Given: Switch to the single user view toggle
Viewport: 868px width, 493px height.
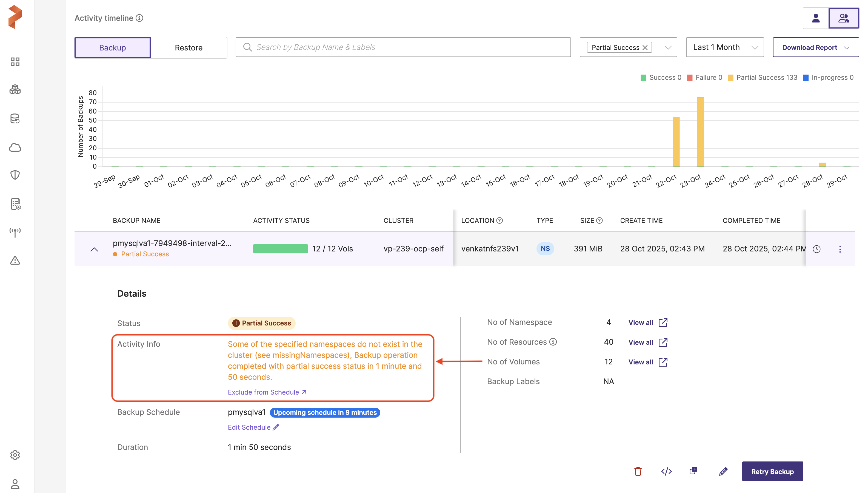Looking at the screenshot, I should tap(816, 18).
